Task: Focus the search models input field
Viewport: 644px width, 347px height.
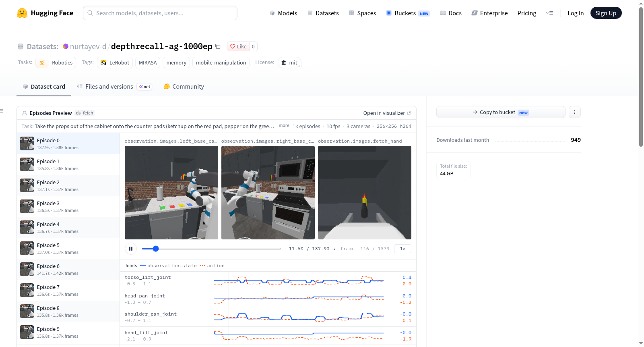Action: click(x=160, y=13)
